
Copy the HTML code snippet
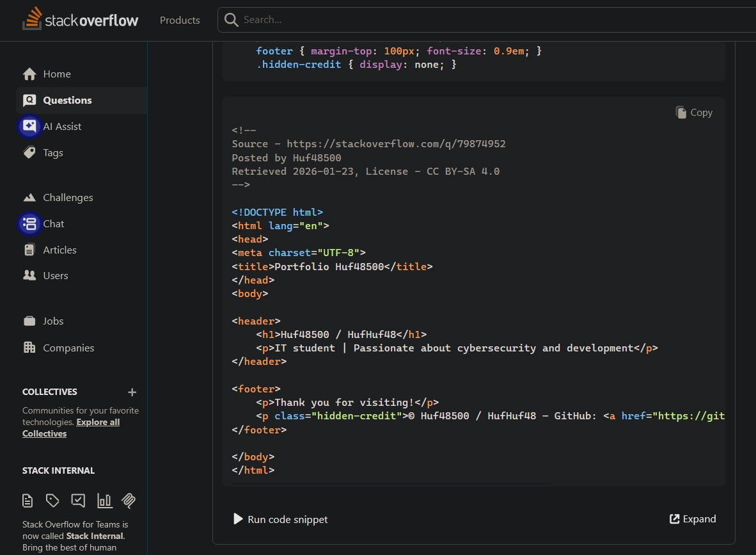[694, 113]
